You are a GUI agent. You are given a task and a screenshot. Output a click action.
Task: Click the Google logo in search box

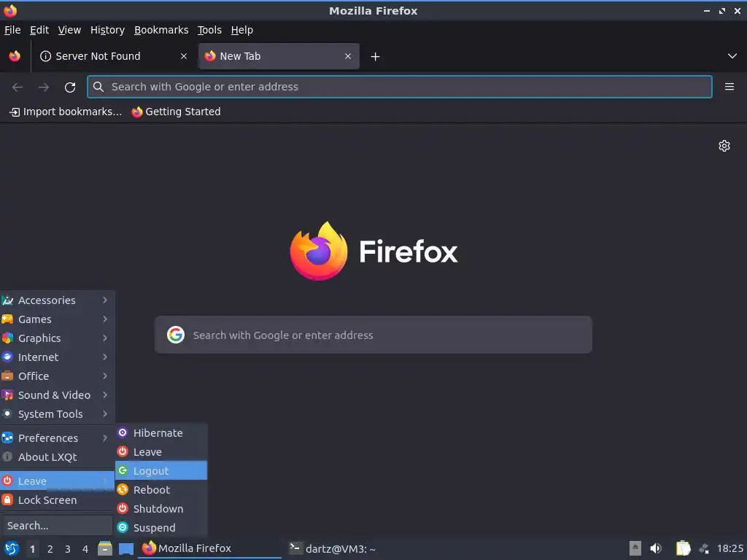176,335
